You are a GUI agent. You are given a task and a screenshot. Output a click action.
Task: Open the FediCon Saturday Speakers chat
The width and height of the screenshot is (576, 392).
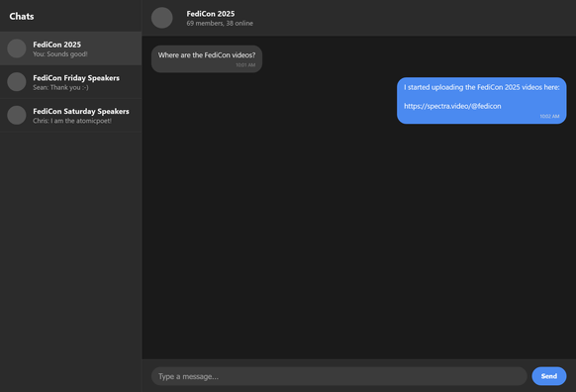click(x=71, y=116)
